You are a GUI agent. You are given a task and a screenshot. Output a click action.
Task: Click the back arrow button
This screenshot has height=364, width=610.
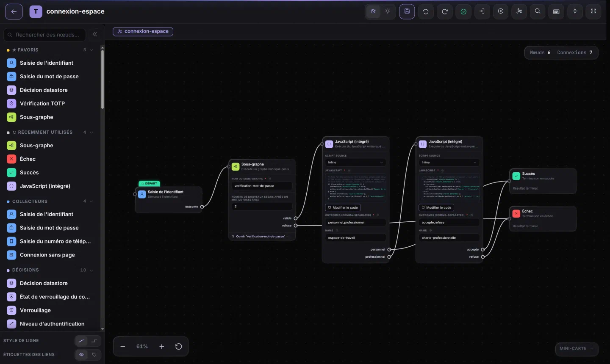click(14, 11)
